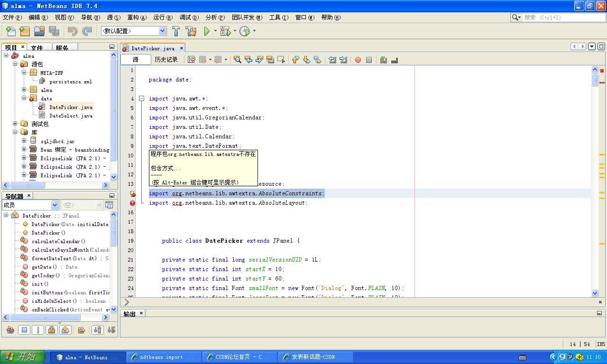Collapse the date package node

24,98
